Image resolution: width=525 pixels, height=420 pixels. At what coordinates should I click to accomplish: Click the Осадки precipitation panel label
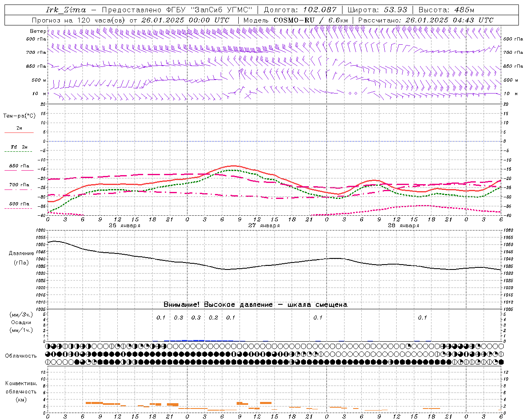(21, 322)
